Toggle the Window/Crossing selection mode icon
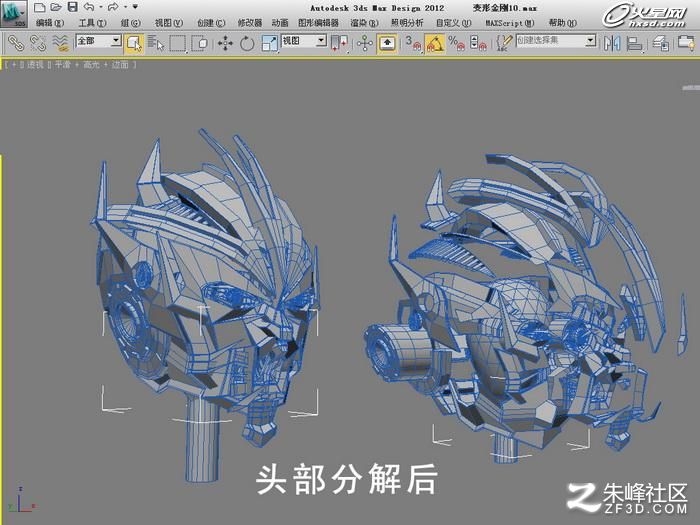The image size is (700, 525). [x=199, y=43]
